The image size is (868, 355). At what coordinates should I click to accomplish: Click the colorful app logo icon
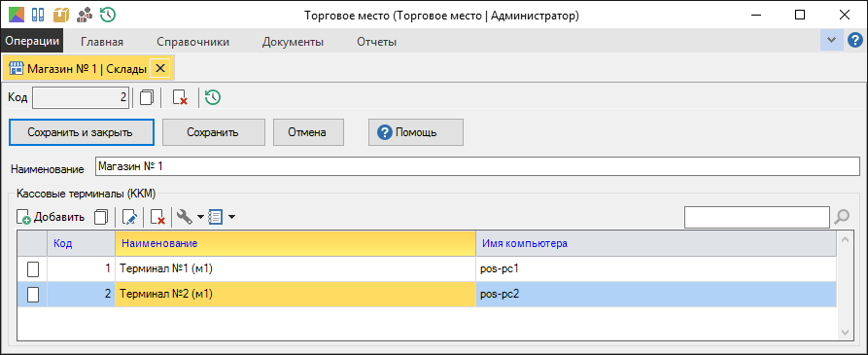(17, 15)
